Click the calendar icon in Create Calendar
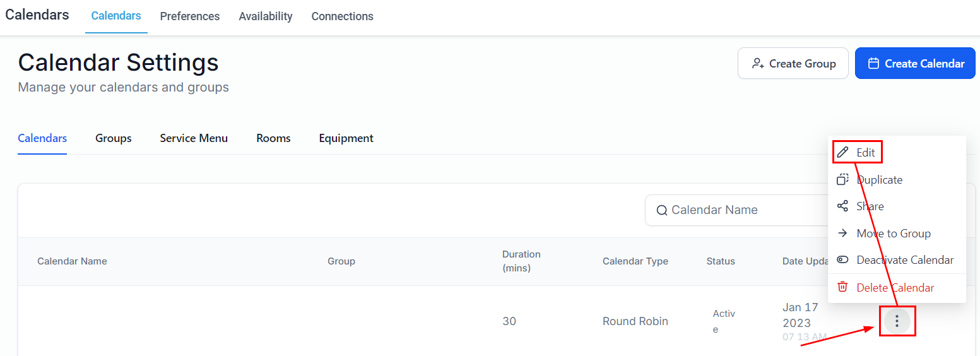The height and width of the screenshot is (356, 980). [x=873, y=64]
